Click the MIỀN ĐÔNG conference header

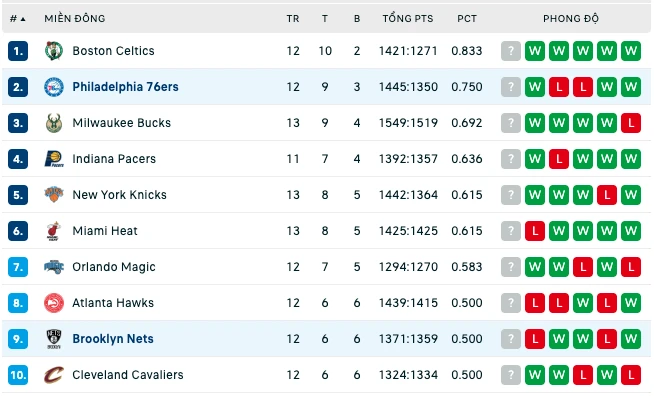coord(75,18)
